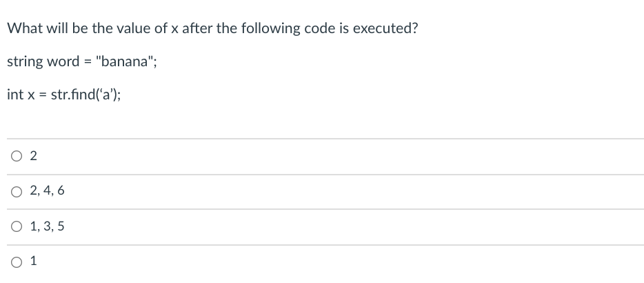Choose the "2, 4, 6" radio button
This screenshot has height=283, width=644.
point(17,192)
